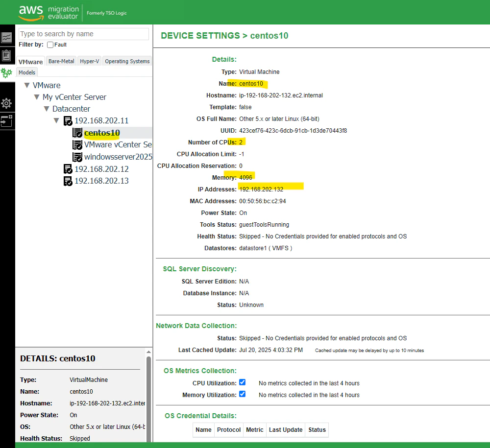This screenshot has height=448, width=490.
Task: Open the settings gear sidebar icon
Action: click(6, 103)
